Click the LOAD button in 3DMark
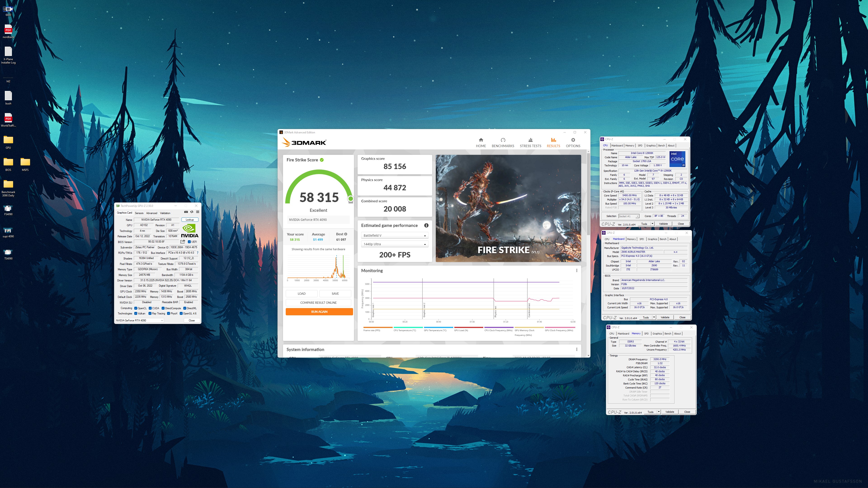This screenshot has width=868, height=488. pos(302,294)
